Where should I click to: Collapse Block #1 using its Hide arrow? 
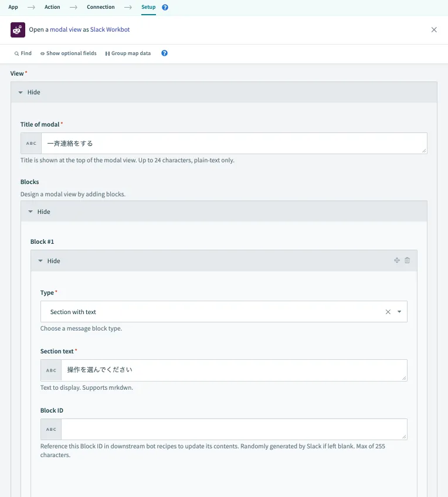(49, 261)
